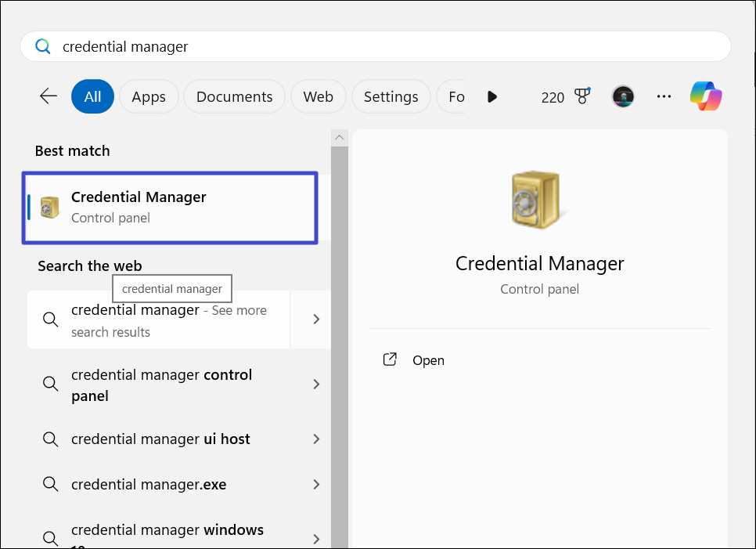756x549 pixels.
Task: Expand 'credential manager control panel' suggestion chevron
Action: 316,385
